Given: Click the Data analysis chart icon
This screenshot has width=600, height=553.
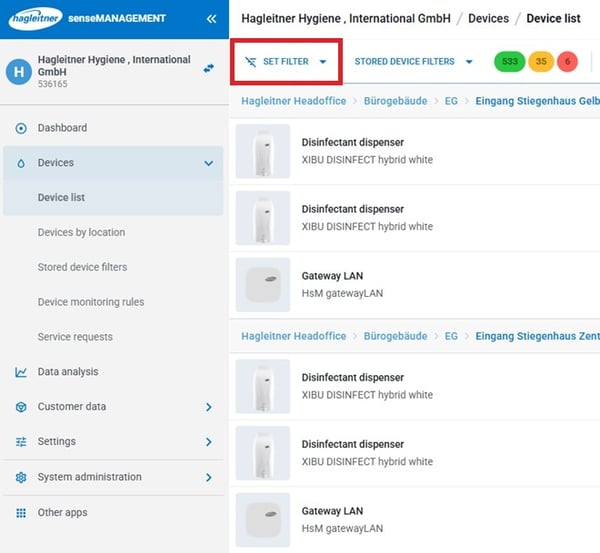Looking at the screenshot, I should click(21, 372).
